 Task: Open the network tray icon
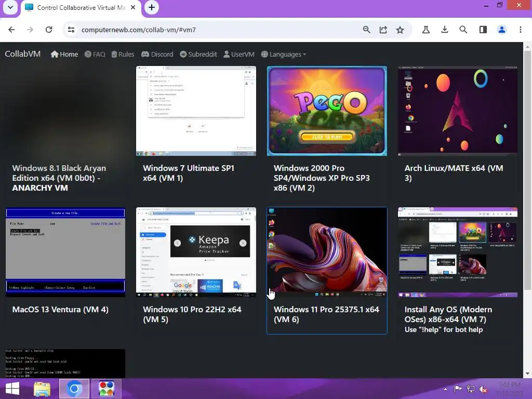(471, 389)
